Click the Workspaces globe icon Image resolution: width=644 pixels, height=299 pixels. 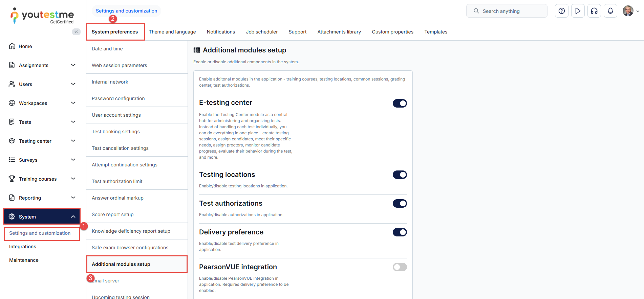12,103
